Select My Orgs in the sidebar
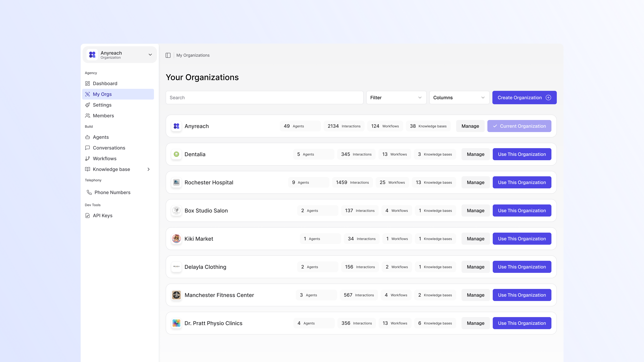The image size is (644, 362). (x=102, y=94)
